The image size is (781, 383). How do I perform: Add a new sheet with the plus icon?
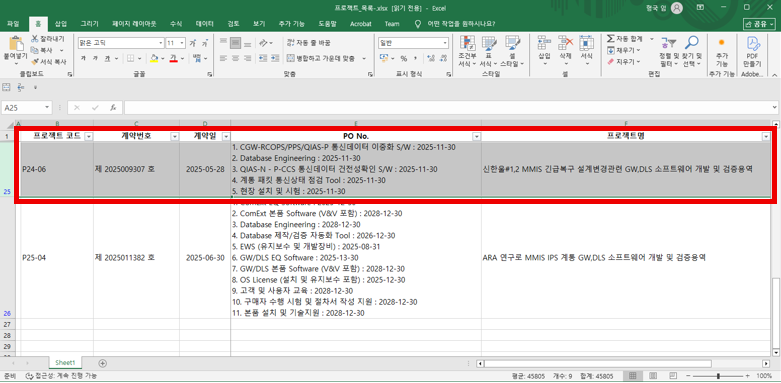coord(103,363)
